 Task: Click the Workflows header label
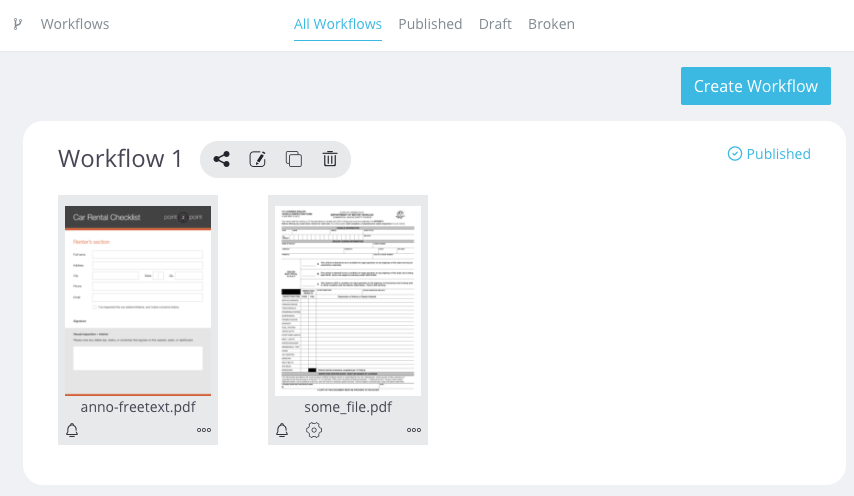75,24
